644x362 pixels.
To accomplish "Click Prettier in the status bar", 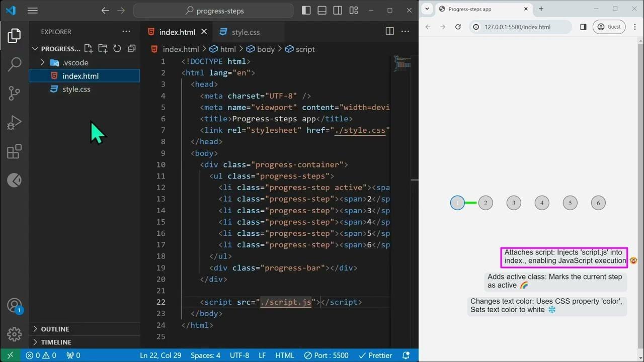I will [375, 355].
